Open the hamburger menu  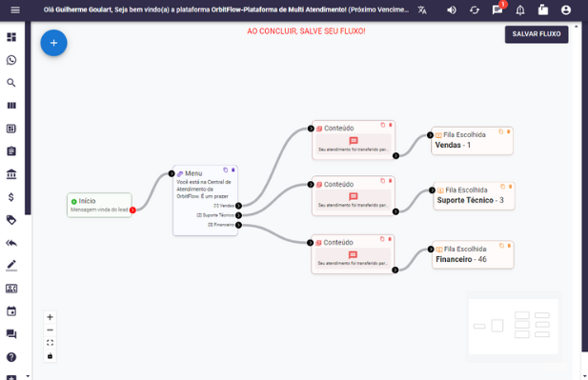click(15, 10)
